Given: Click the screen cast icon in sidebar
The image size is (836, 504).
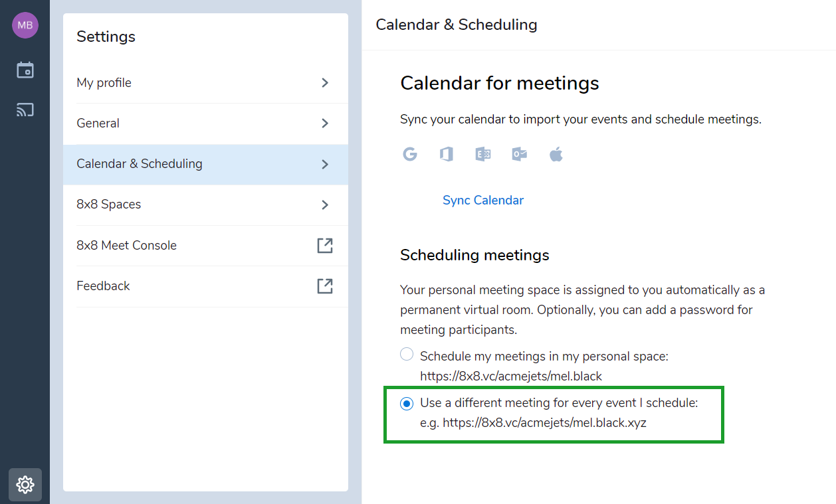Looking at the screenshot, I should click(x=25, y=110).
